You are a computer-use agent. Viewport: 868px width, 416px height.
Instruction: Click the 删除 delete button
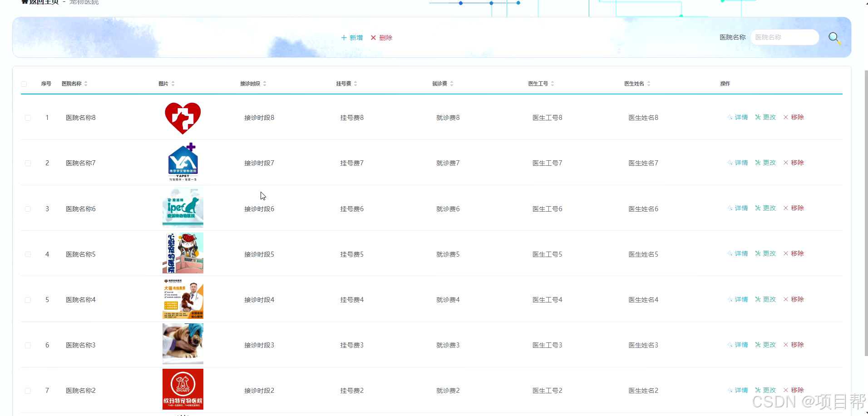(381, 38)
